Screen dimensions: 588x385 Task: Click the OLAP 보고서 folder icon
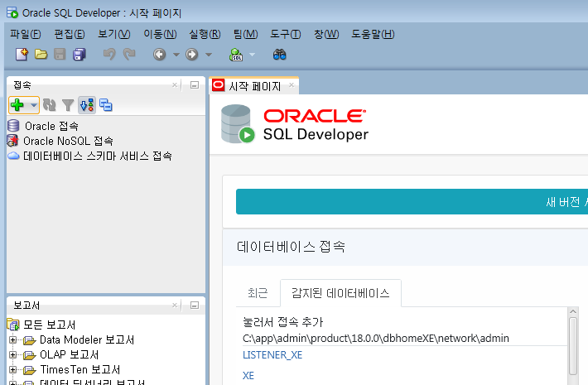pos(30,354)
